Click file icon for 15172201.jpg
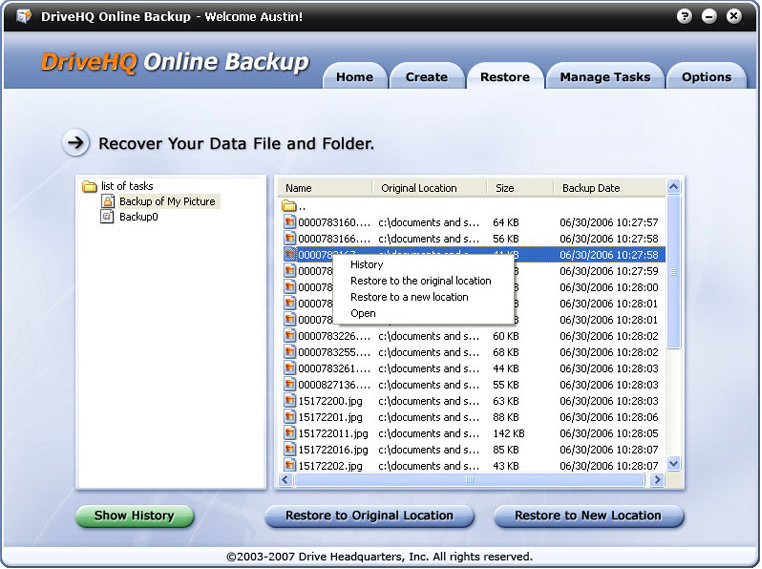 pos(290,417)
